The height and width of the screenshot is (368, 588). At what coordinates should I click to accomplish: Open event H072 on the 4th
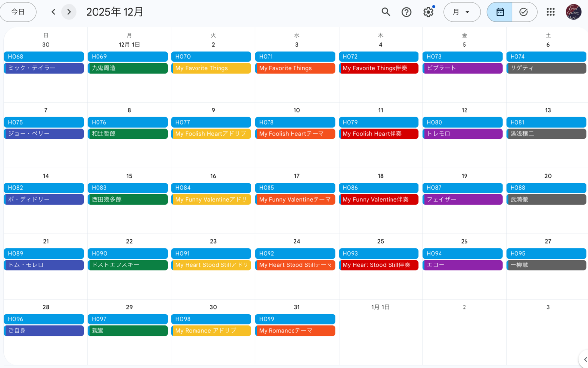point(379,56)
